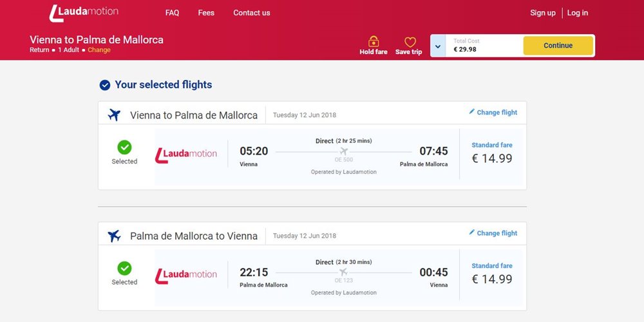Click the Sign up link
Screen dimensions: 644x322
[x=542, y=13]
